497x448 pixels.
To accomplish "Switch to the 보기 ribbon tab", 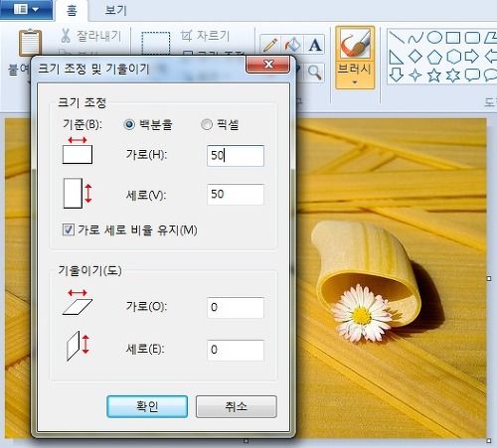I will (x=115, y=10).
